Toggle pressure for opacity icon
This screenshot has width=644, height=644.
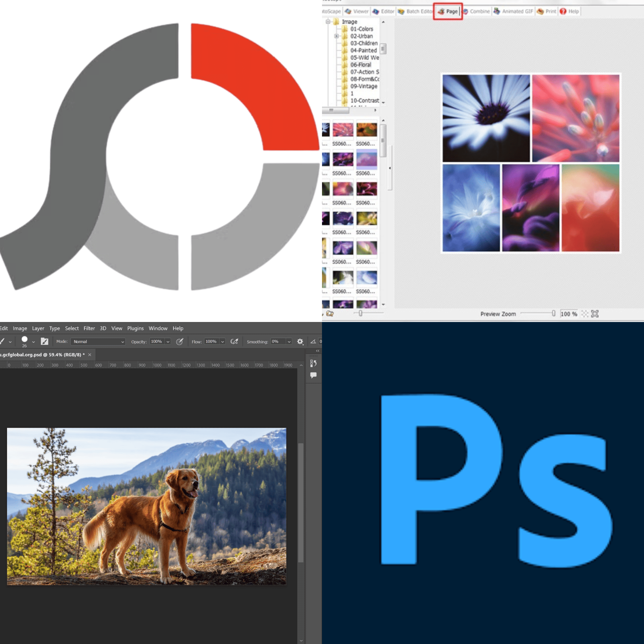180,341
